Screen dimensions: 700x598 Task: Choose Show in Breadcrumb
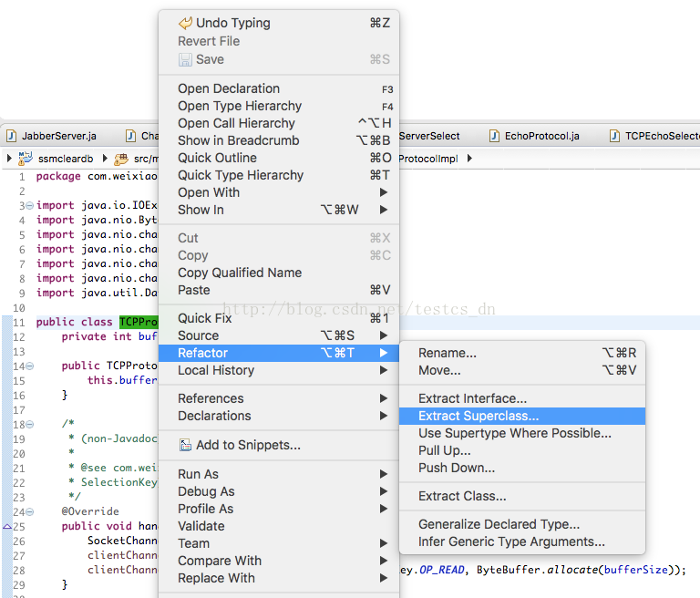coord(279,140)
